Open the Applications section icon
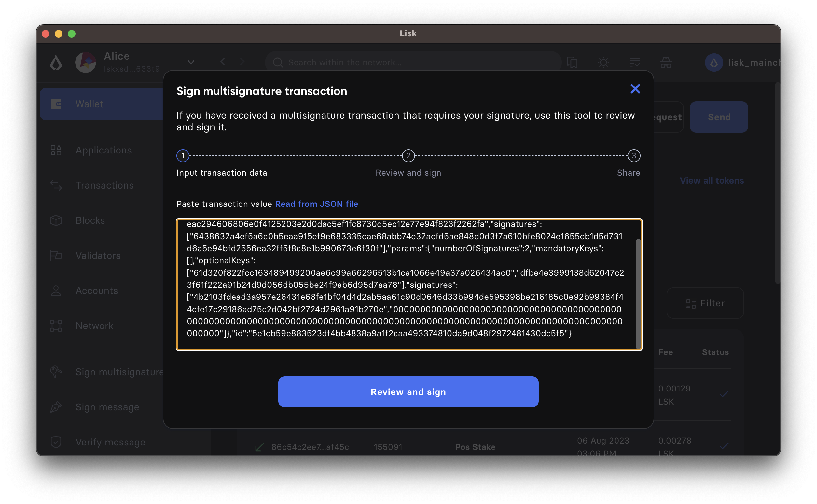The height and width of the screenshot is (504, 817). [x=57, y=150]
